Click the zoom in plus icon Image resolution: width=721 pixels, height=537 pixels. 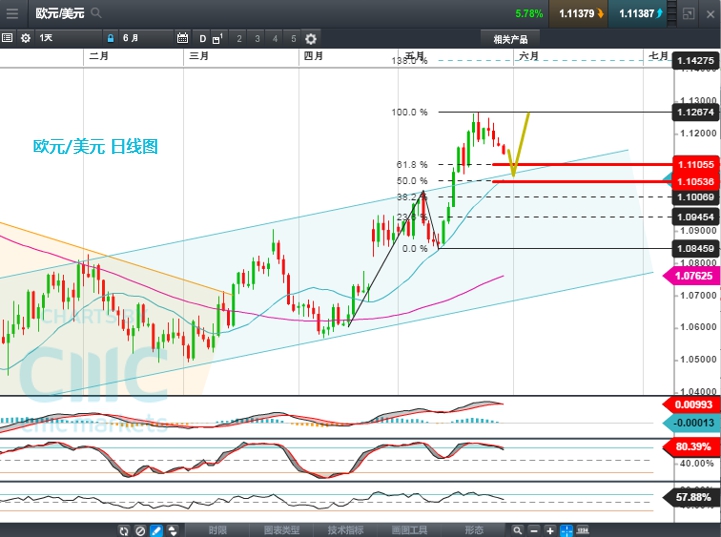(x=550, y=530)
